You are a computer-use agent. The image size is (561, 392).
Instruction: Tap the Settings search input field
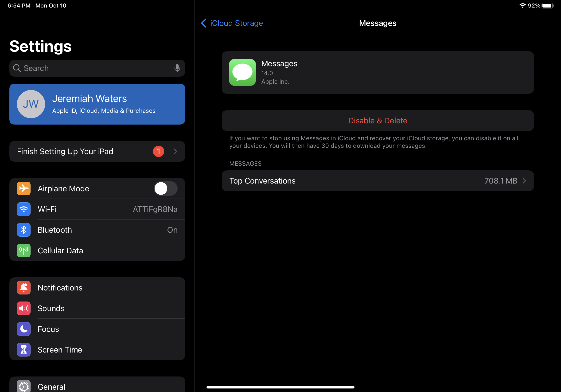[x=97, y=68]
